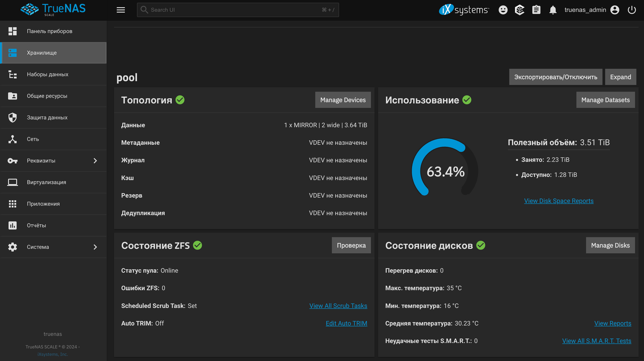Click the Состояние дисков green check icon
This screenshot has width=644, height=361.
point(481,245)
